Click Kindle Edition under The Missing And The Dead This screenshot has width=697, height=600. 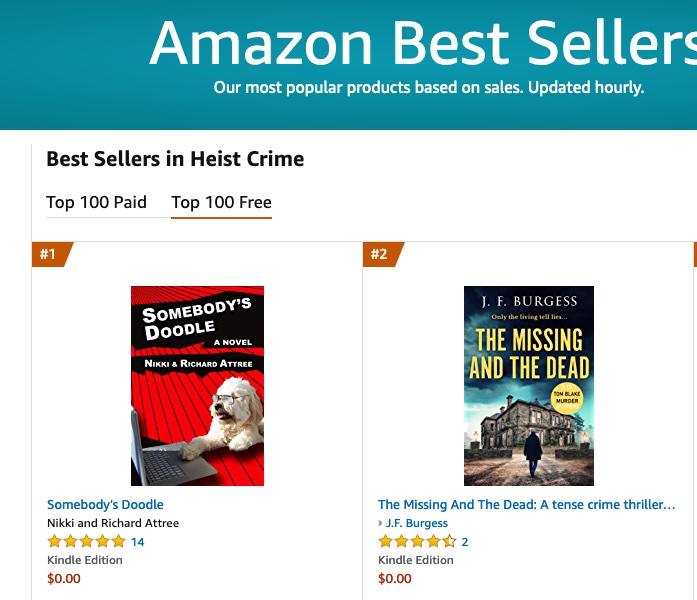416,560
